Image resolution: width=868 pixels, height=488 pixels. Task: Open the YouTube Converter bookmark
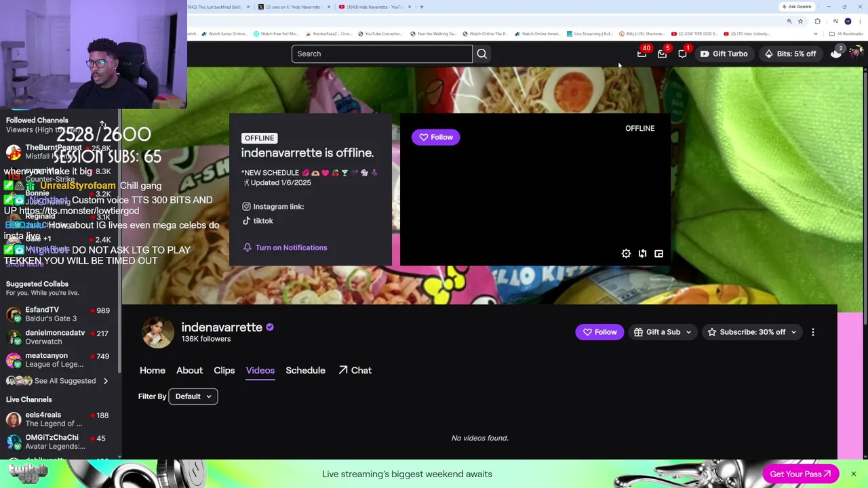click(380, 34)
